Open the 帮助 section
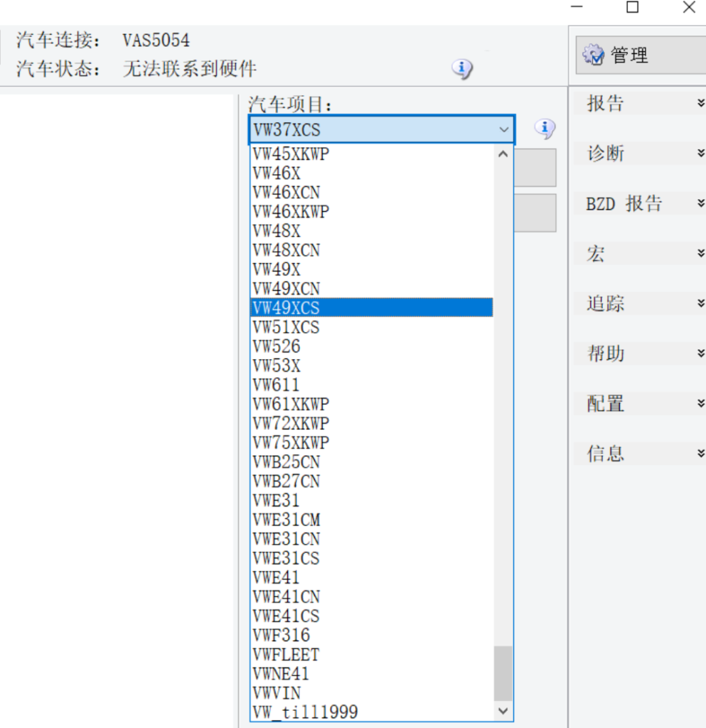 point(700,353)
